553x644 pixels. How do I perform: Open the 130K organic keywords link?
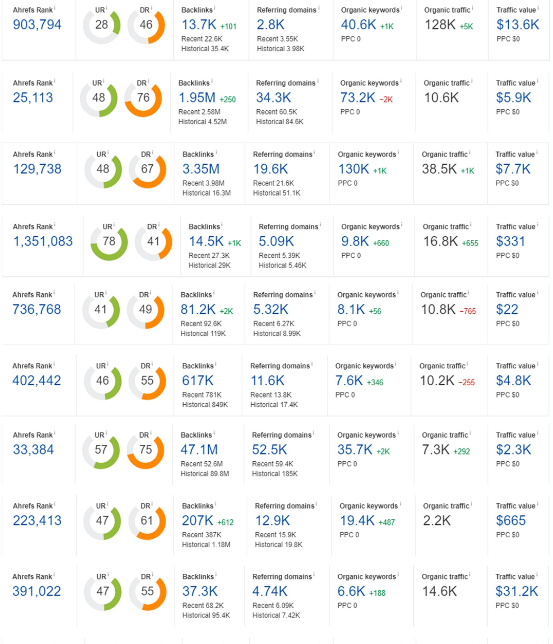pos(353,169)
